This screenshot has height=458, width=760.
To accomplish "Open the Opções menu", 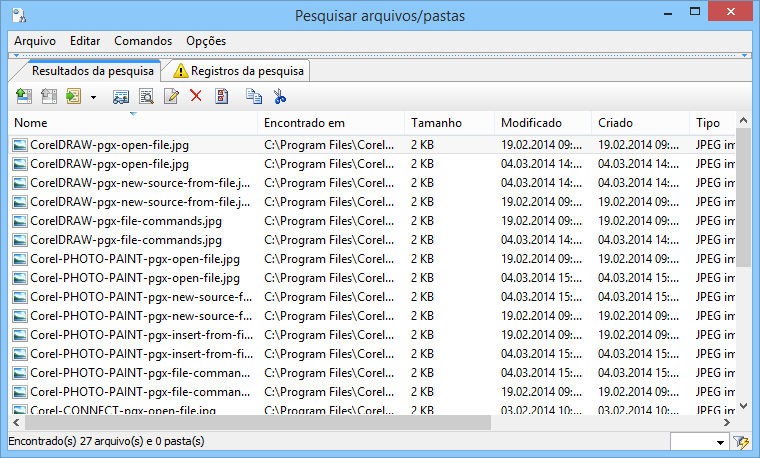I will [206, 41].
